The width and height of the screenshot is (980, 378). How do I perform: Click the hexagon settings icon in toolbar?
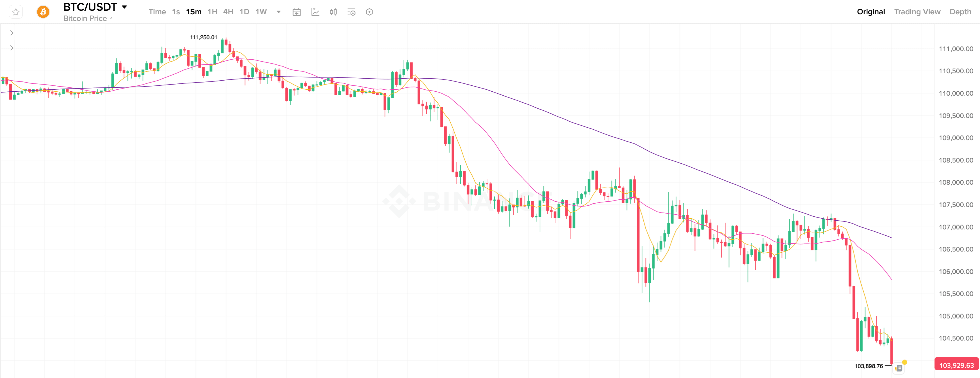point(369,12)
